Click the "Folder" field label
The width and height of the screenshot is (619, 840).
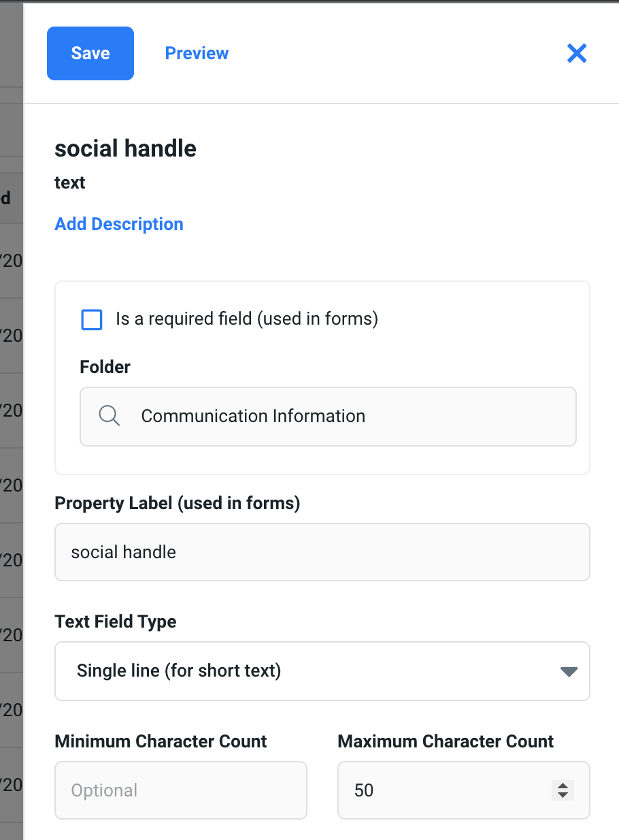(x=105, y=367)
